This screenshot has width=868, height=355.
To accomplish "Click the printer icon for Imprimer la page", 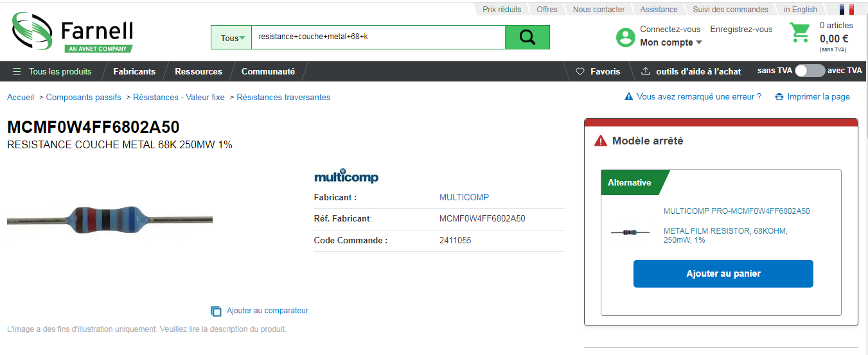I will click(779, 97).
